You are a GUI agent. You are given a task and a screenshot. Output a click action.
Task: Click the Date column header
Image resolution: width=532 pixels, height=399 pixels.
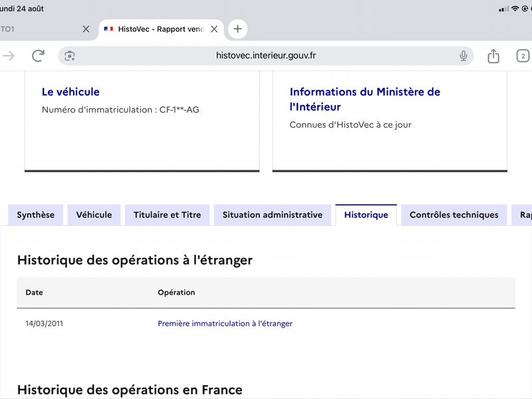coord(35,293)
